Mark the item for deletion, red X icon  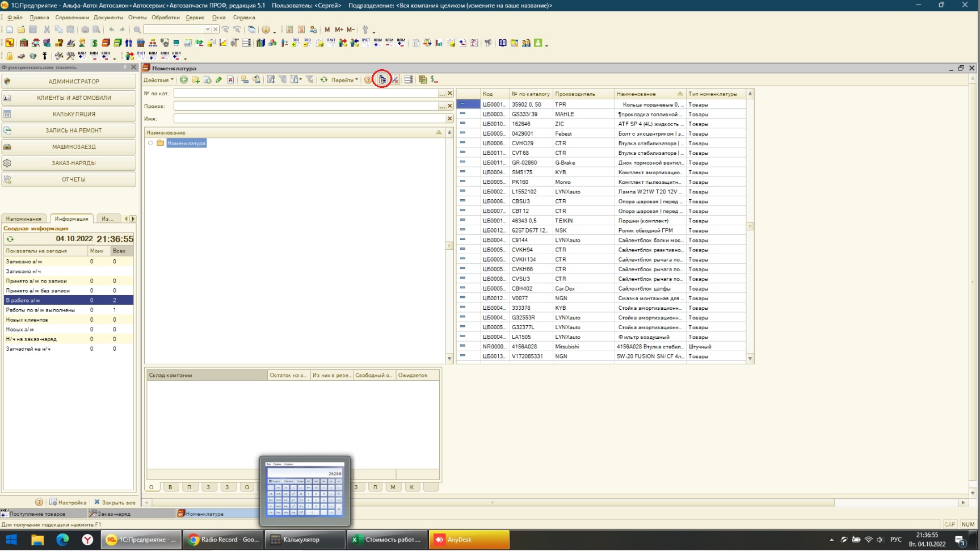point(230,80)
